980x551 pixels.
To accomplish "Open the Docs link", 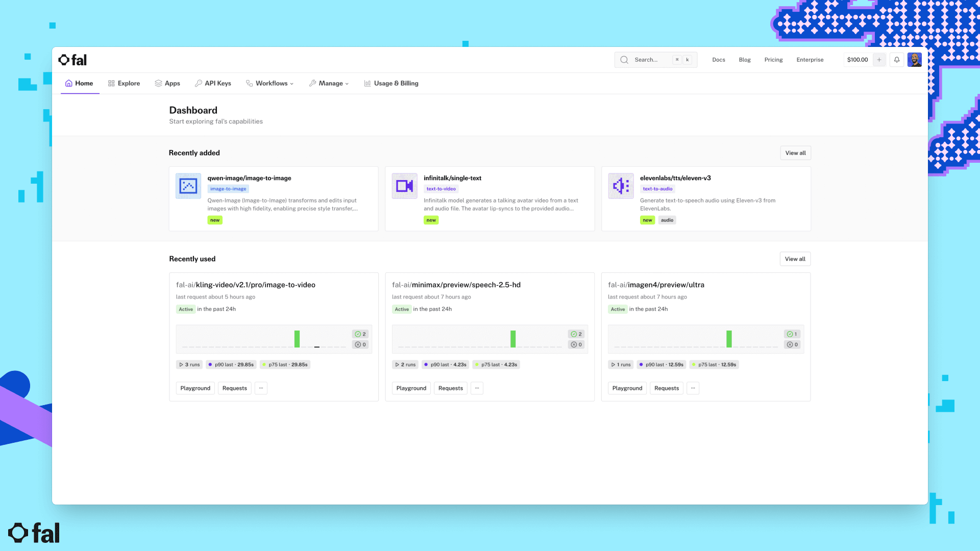I will click(718, 60).
